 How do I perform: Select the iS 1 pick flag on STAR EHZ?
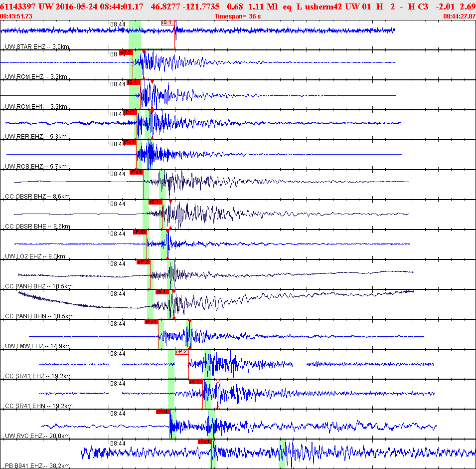(x=167, y=22)
